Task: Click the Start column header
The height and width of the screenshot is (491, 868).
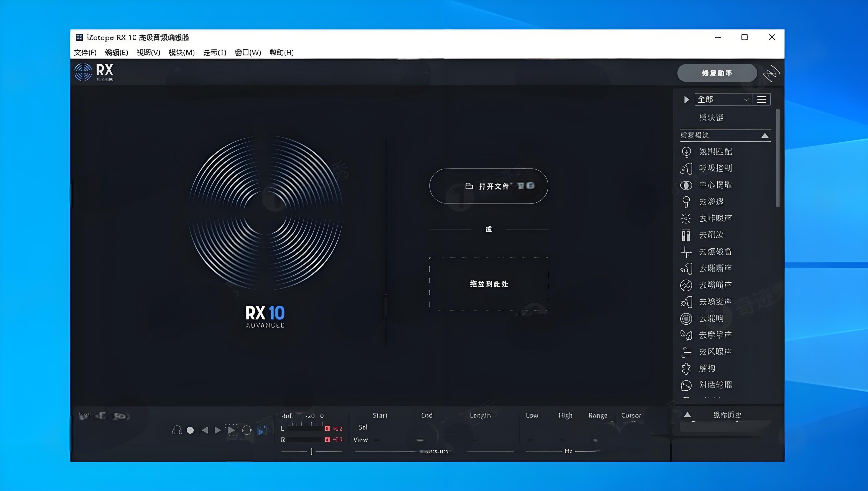Action: point(380,416)
